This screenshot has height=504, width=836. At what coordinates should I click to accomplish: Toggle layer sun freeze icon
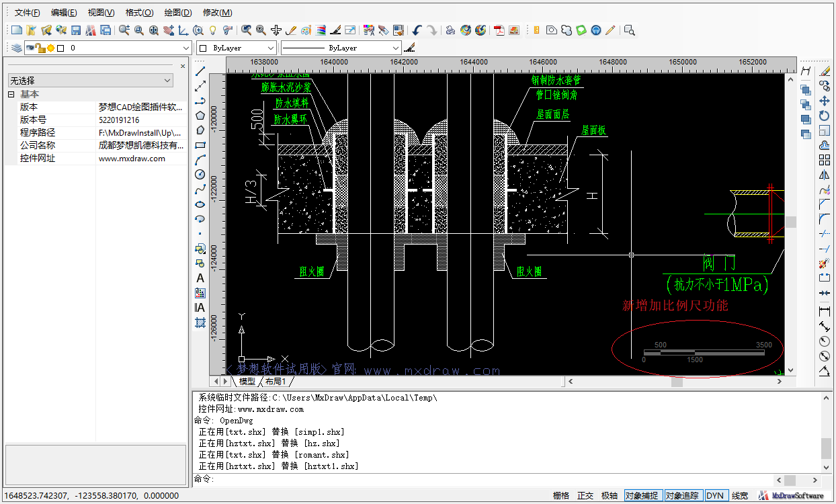tap(50, 48)
